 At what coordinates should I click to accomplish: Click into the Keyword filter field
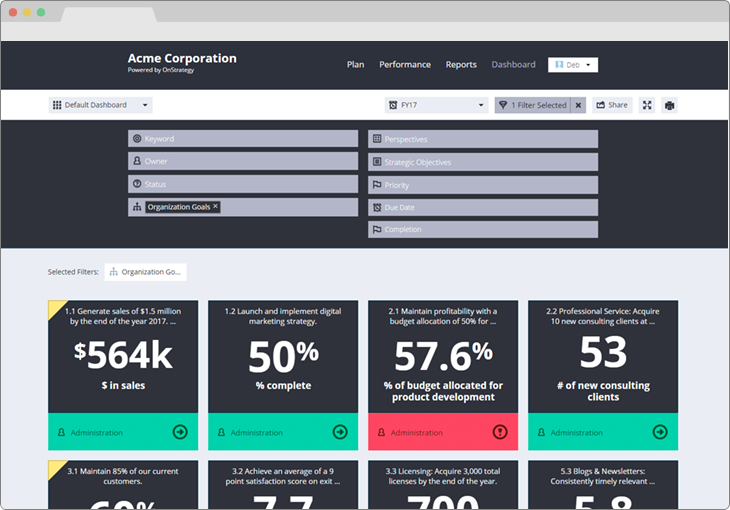pyautogui.click(x=243, y=138)
